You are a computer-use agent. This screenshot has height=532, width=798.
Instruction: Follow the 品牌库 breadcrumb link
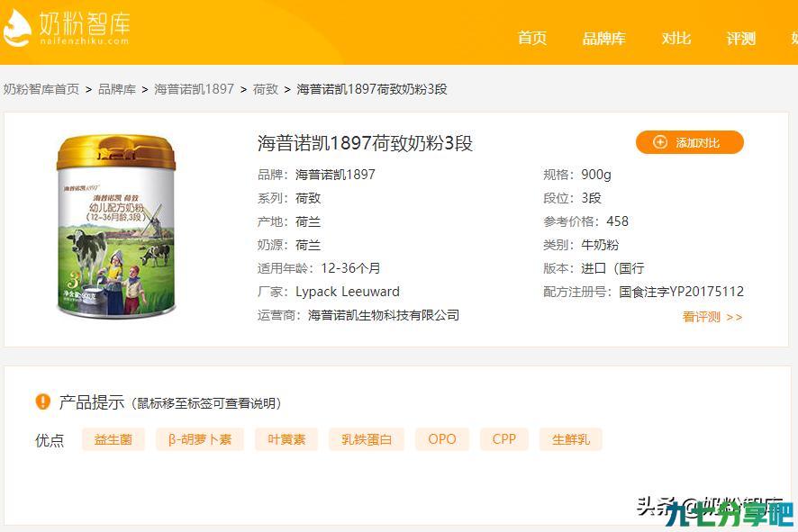pos(117,89)
